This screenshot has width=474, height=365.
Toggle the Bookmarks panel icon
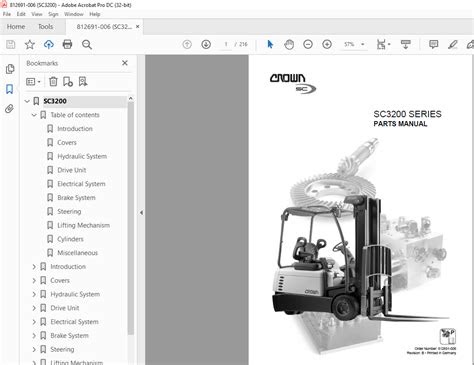10,89
